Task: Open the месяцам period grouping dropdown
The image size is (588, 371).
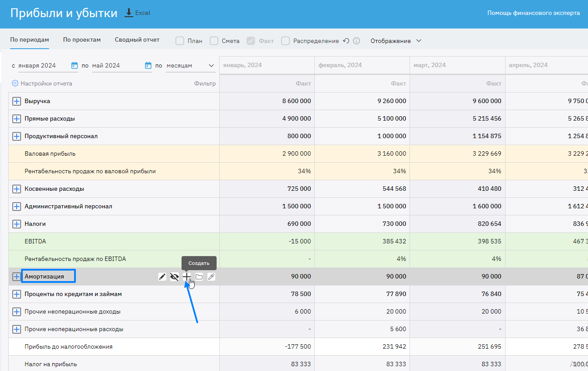Action: pos(191,65)
